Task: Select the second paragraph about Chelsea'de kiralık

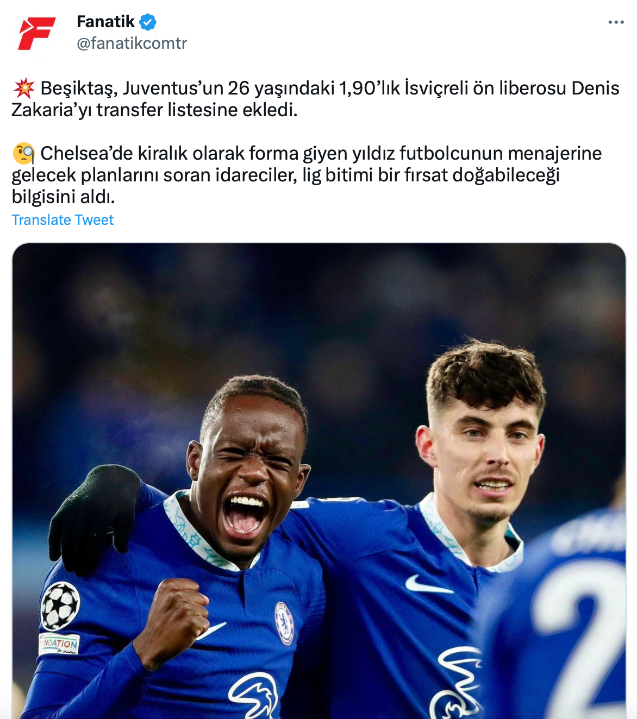Action: [306, 175]
